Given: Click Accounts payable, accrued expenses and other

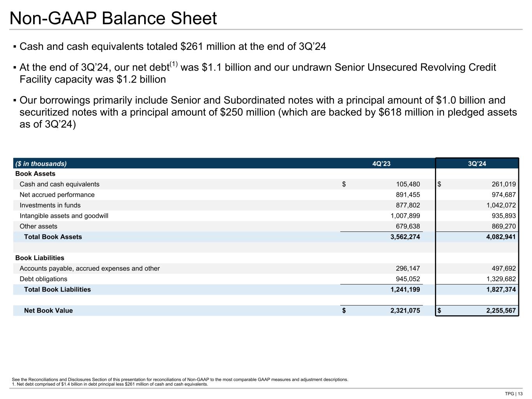Looking at the screenshot, I should pyautogui.click(x=90, y=268).
